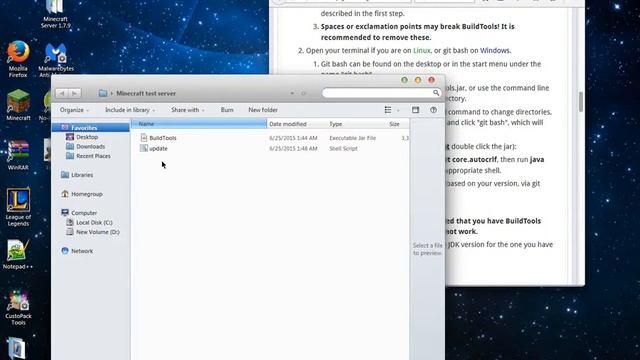Sort files by Date modified column

pos(296,124)
